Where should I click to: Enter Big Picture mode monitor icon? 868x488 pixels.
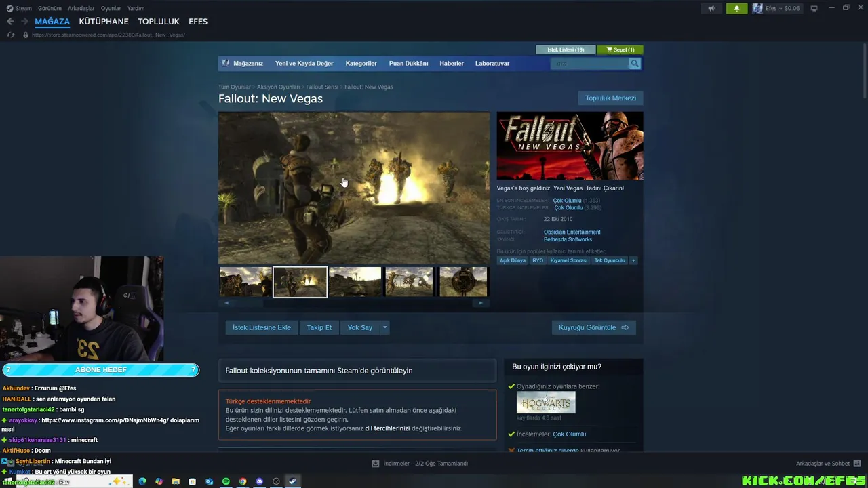tap(814, 8)
